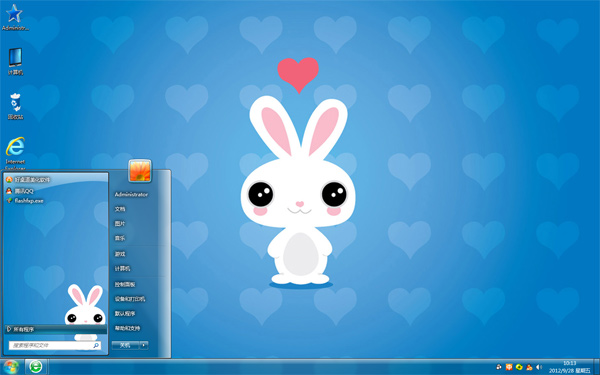Click the Show desktop button at the taskbar edge
Viewport: 600px width, 375px height.
click(x=596, y=367)
